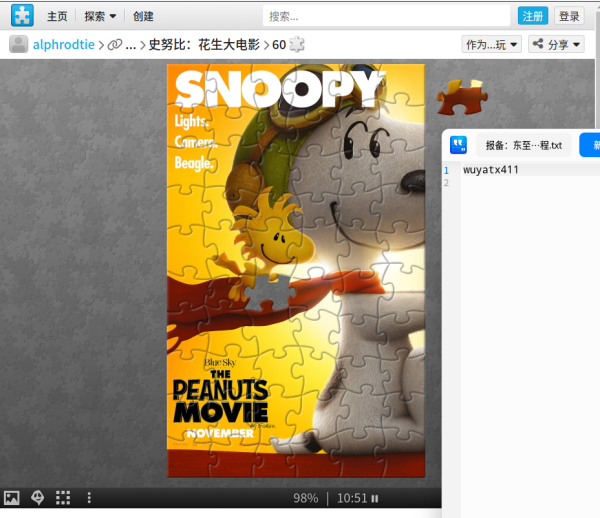Click the 60 pieces count text
The width and height of the screenshot is (600, 518).
[x=279, y=45]
